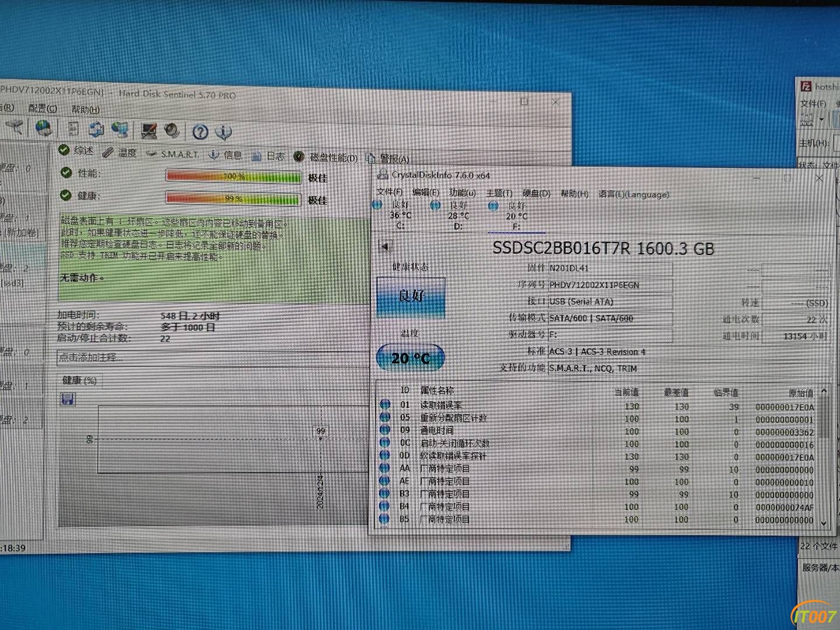
Task: Click the status circle for SMART row B3
Action: 385,494
